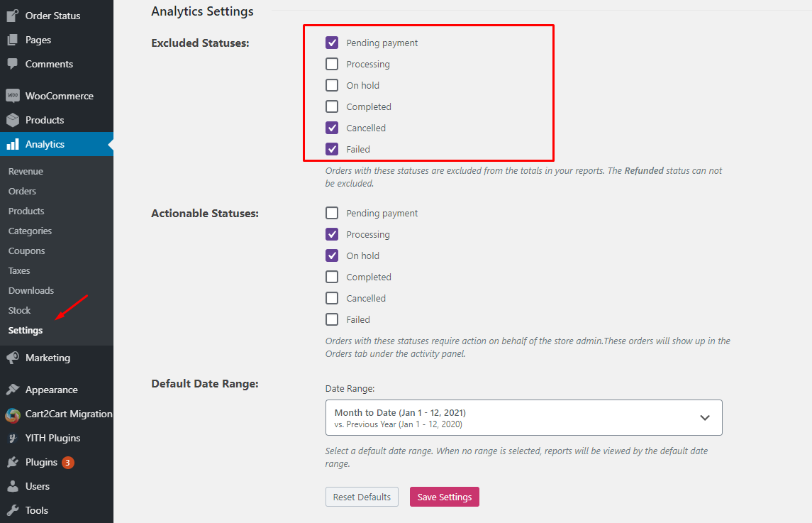Select Stock under Analytics submenu
812x523 pixels.
(19, 310)
